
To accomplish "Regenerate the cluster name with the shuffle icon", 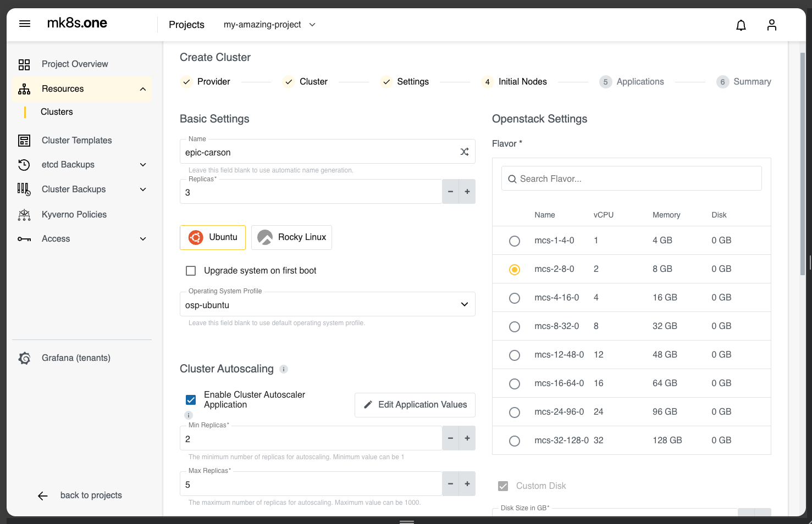I will pyautogui.click(x=465, y=152).
